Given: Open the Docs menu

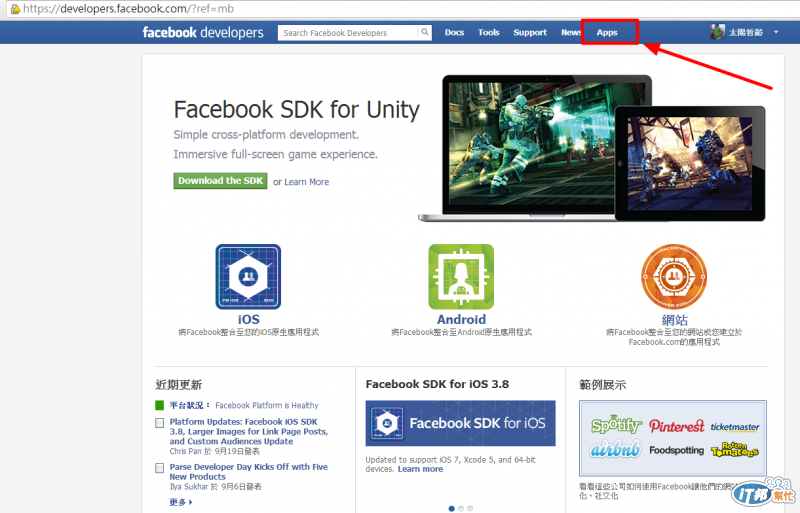Looking at the screenshot, I should [x=454, y=33].
